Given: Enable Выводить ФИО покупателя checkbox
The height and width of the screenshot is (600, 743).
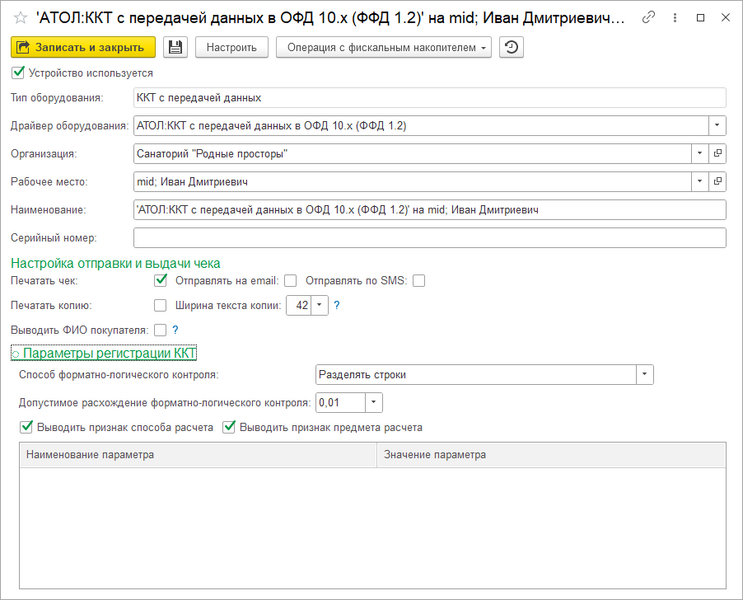Looking at the screenshot, I should coord(161,330).
